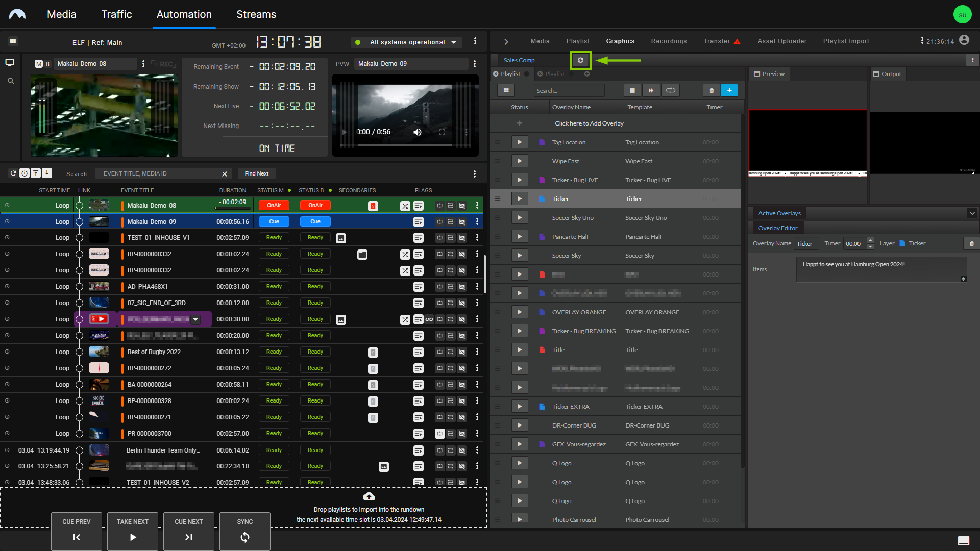
Task: Click Click here to Add Overlay button
Action: 589,123
